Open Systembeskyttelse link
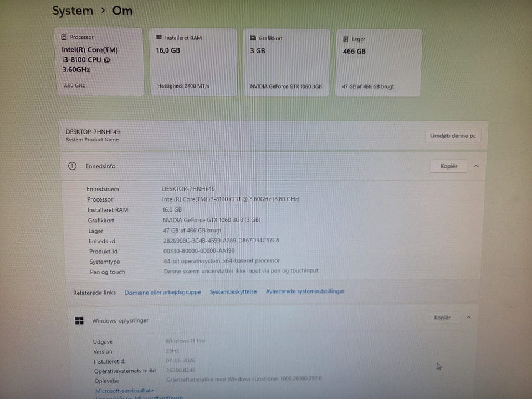The image size is (532, 399). (233, 292)
